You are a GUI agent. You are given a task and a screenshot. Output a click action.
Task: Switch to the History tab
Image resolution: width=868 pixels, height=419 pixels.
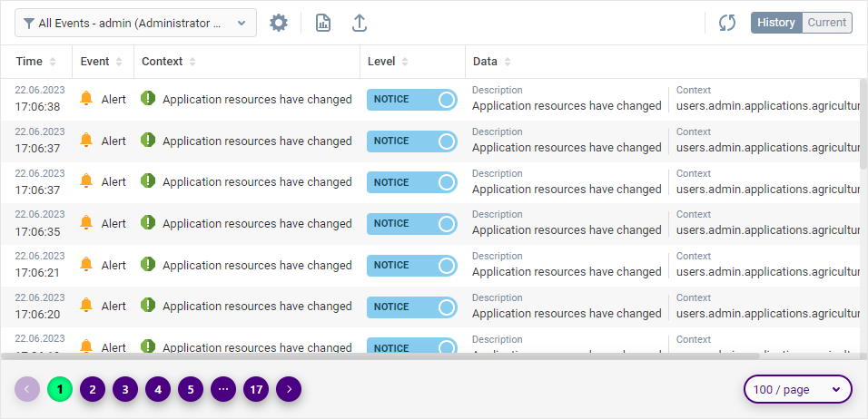pos(776,23)
